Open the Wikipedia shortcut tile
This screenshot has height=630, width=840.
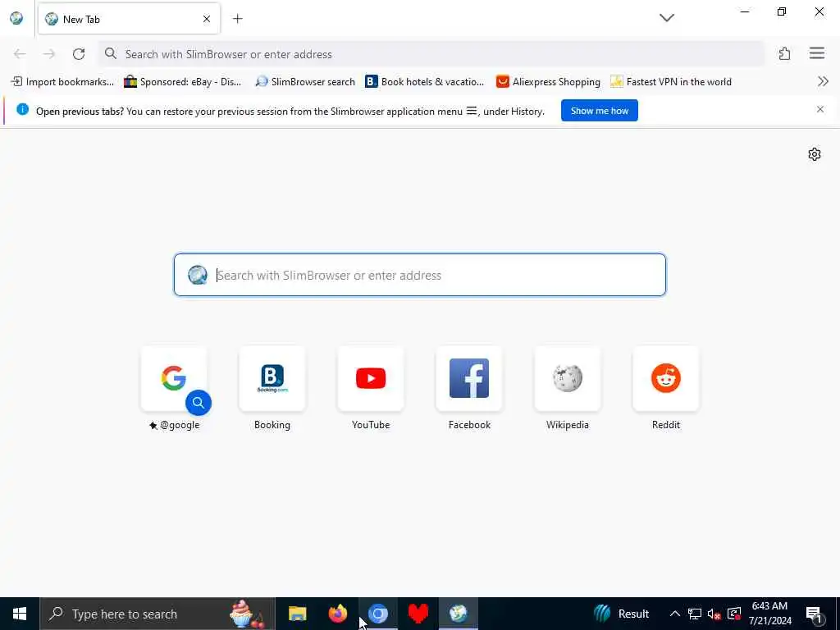click(568, 378)
